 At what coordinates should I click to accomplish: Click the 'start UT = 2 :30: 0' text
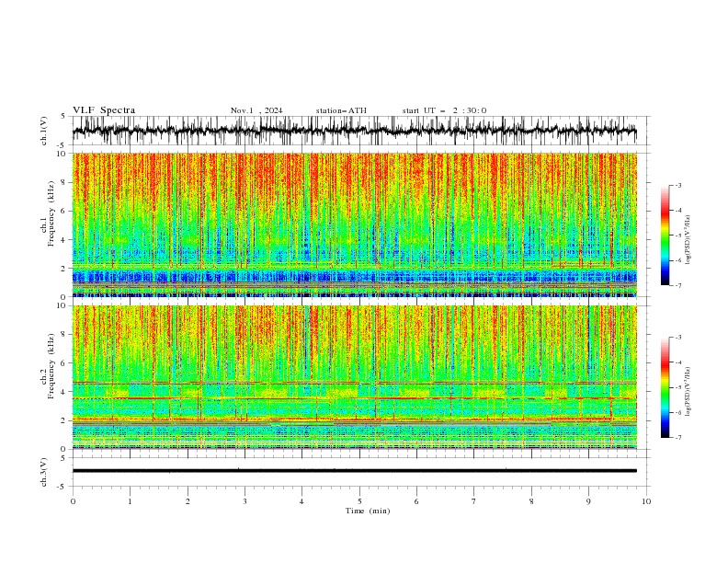pyautogui.click(x=444, y=110)
